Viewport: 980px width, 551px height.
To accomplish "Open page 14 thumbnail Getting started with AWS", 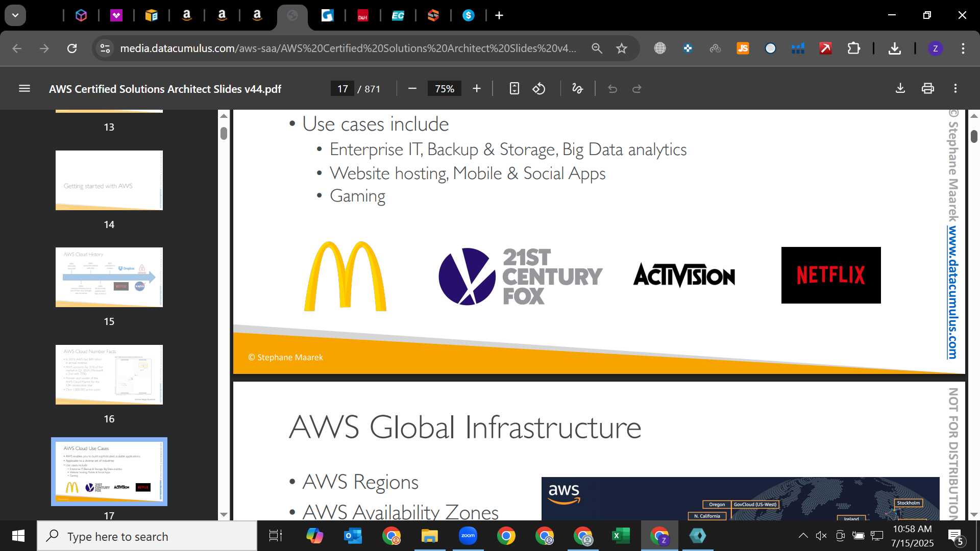I will tap(109, 180).
